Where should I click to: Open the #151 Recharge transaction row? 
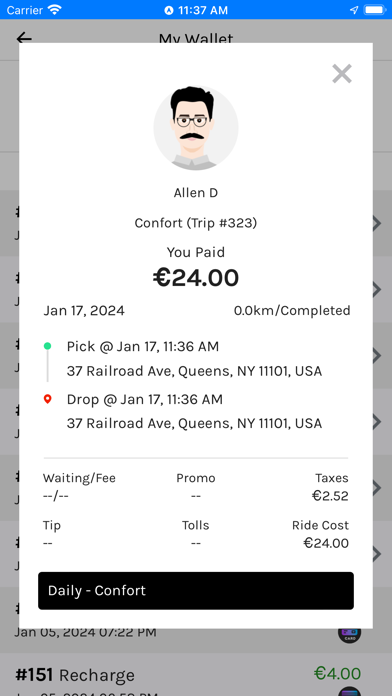(196, 675)
